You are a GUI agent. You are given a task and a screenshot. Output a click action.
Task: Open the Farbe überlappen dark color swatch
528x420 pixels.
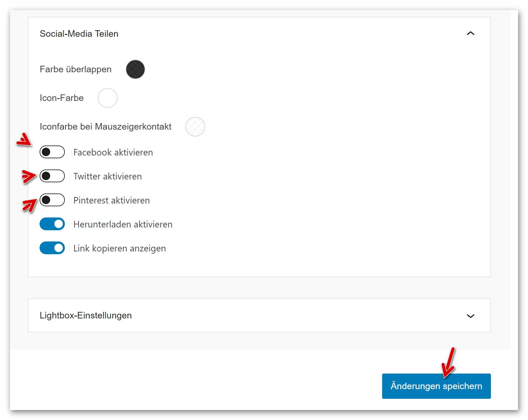(135, 69)
